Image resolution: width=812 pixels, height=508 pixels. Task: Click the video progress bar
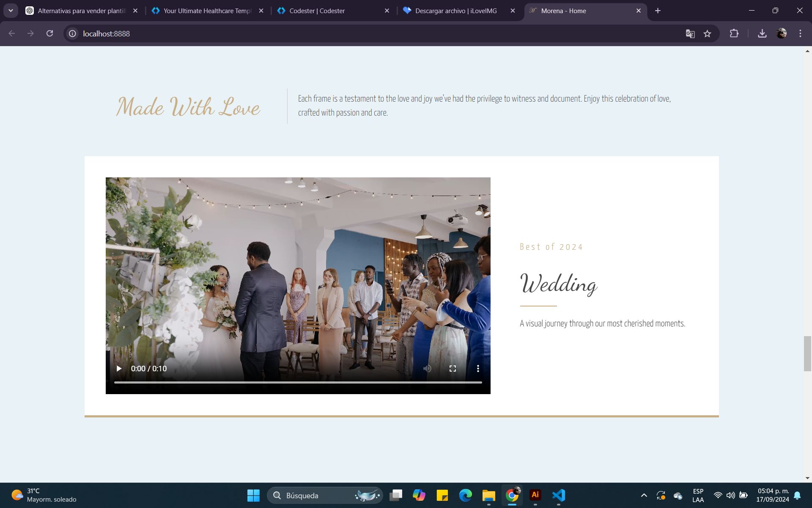(298, 382)
